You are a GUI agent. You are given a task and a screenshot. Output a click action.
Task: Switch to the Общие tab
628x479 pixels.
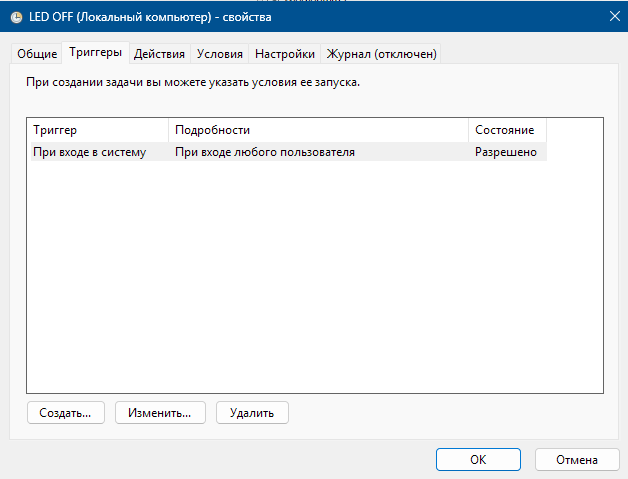37,54
